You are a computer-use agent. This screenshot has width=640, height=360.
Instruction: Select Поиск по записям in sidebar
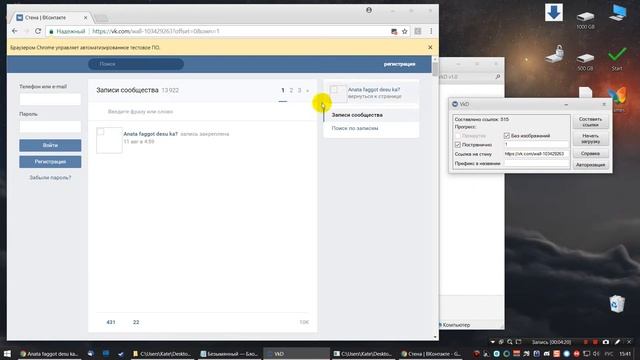tap(355, 128)
